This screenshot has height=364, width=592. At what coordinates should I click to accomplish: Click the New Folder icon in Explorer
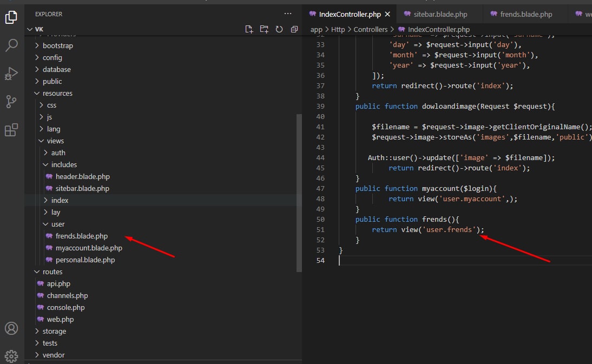coord(264,29)
